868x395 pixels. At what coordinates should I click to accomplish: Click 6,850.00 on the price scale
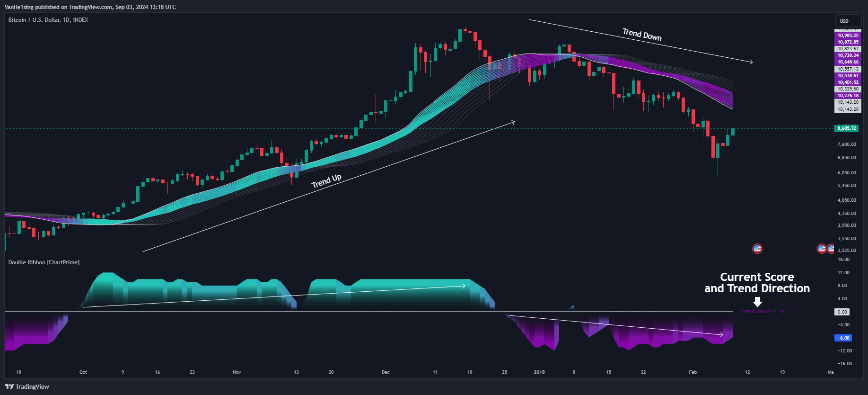[x=847, y=158]
